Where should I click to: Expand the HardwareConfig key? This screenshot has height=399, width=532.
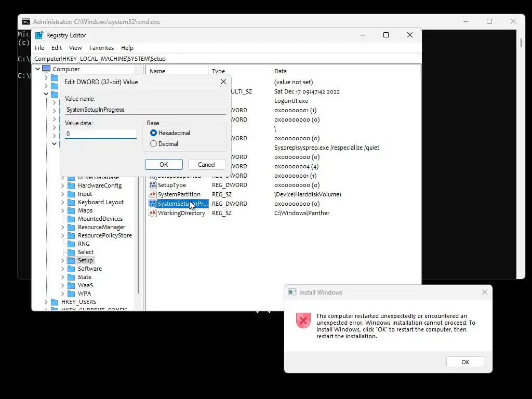62,185
